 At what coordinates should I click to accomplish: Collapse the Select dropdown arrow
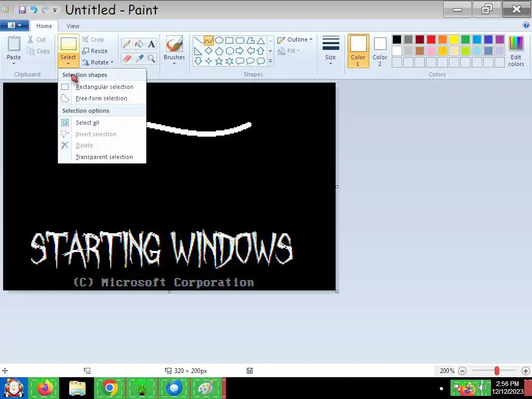(x=68, y=64)
